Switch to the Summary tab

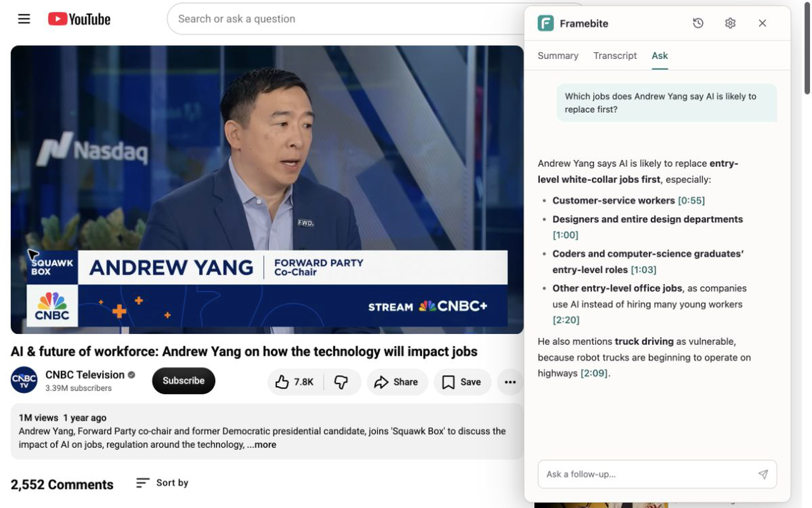pyautogui.click(x=558, y=56)
